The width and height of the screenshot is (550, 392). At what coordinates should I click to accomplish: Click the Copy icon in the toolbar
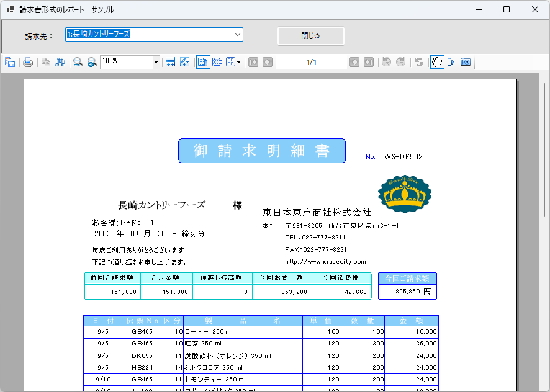click(46, 62)
